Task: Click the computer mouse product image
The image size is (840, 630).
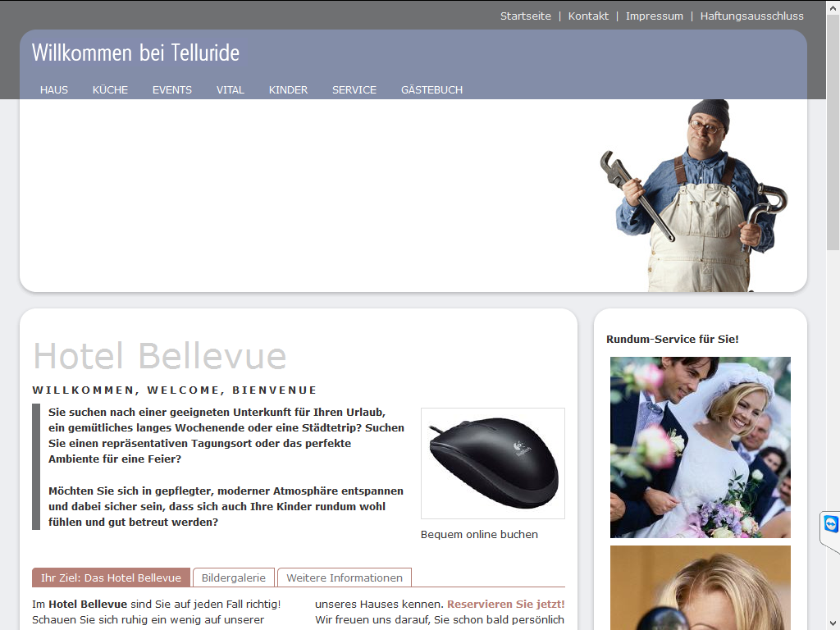Action: 493,463
